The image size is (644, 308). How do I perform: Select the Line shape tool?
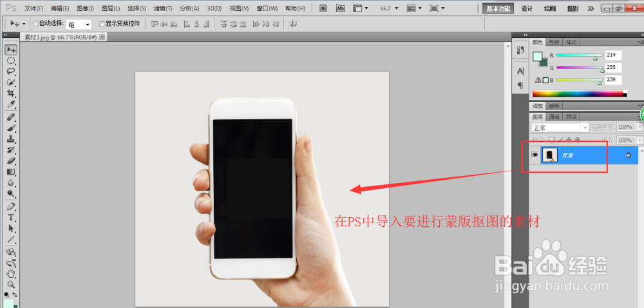point(11,239)
